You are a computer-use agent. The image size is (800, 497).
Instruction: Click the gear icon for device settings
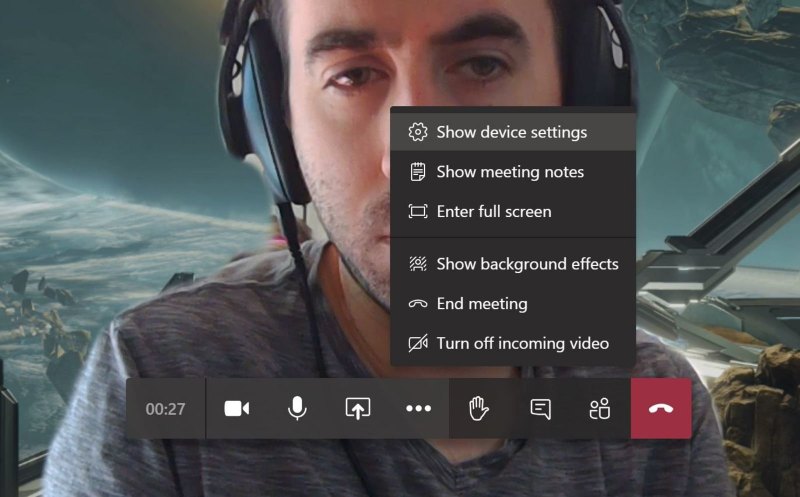click(x=418, y=132)
